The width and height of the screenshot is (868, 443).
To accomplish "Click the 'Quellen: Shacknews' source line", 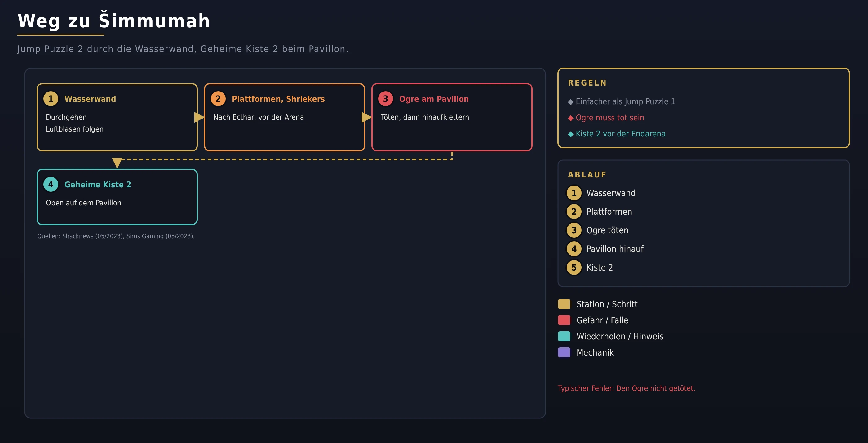I will click(x=116, y=236).
